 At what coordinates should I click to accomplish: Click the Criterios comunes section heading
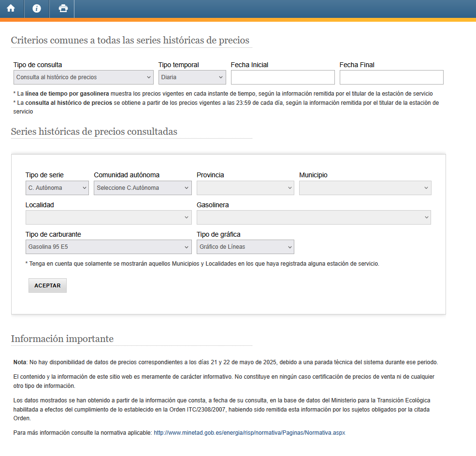(130, 41)
